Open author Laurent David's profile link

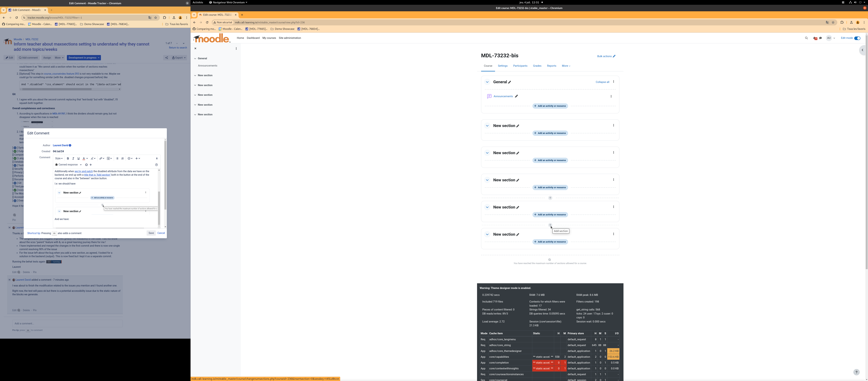60,146
